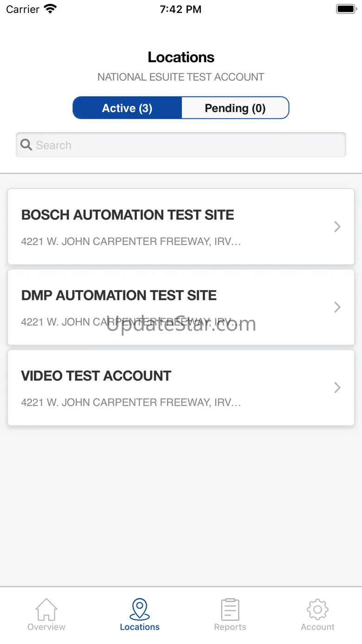Expand Video Test Account chevron
The image size is (362, 644).
click(x=337, y=388)
